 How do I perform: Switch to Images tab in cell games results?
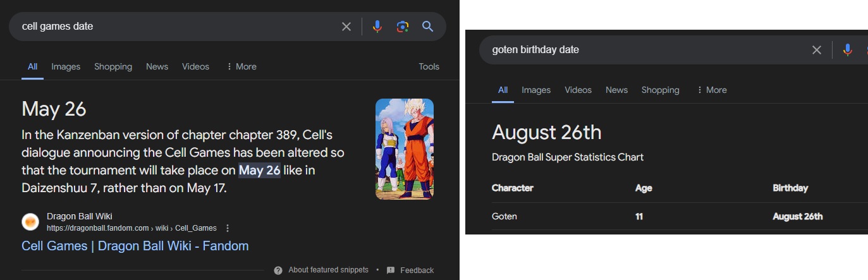coord(66,66)
